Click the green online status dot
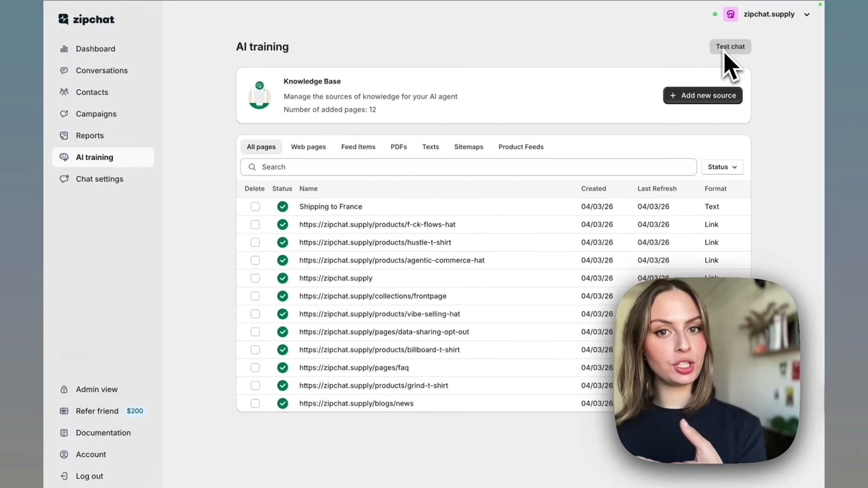This screenshot has height=488, width=868. tap(715, 14)
